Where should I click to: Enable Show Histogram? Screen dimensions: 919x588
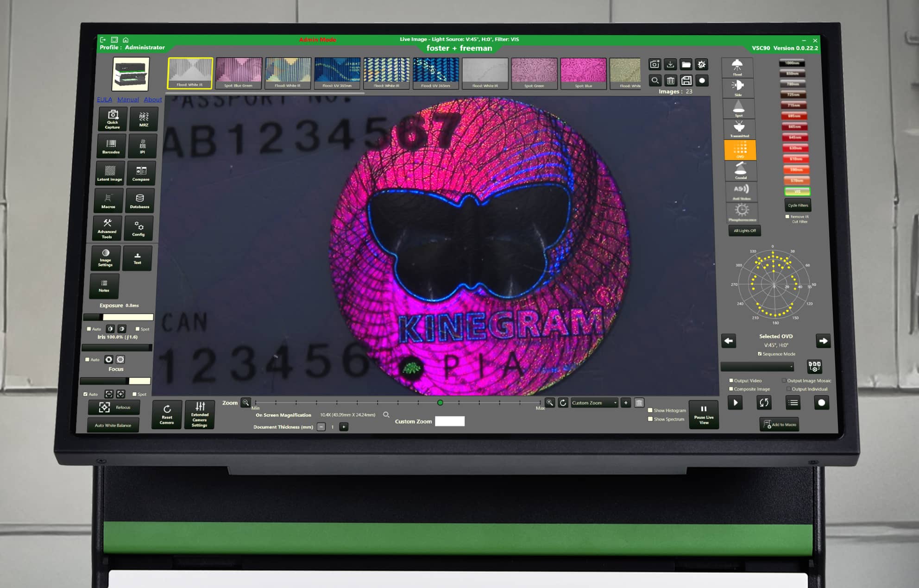point(651,410)
